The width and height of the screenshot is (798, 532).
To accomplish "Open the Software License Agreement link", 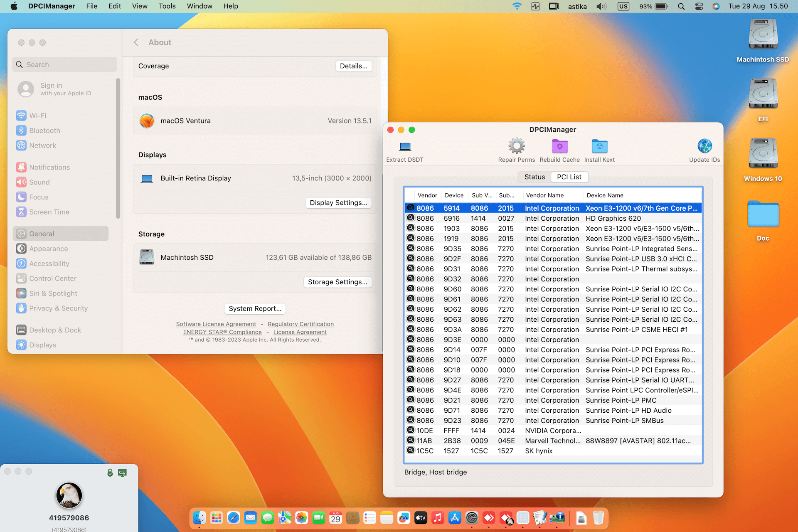I will 216,324.
